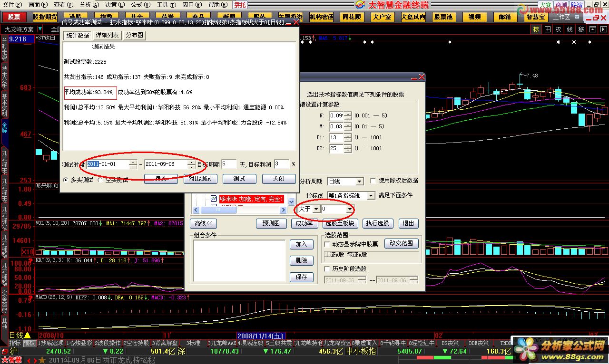This screenshot has height=364, width=609.
Task: Click the 关闭 button in test dialog
Action: pos(279,179)
